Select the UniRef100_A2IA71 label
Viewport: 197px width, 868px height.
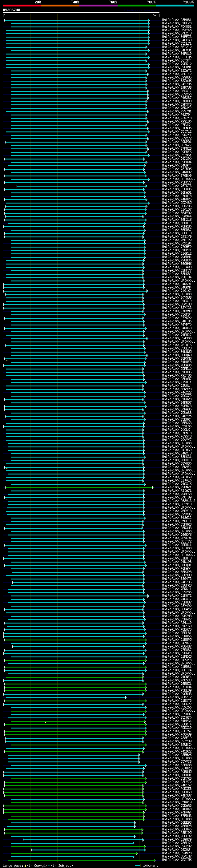click(x=177, y=491)
